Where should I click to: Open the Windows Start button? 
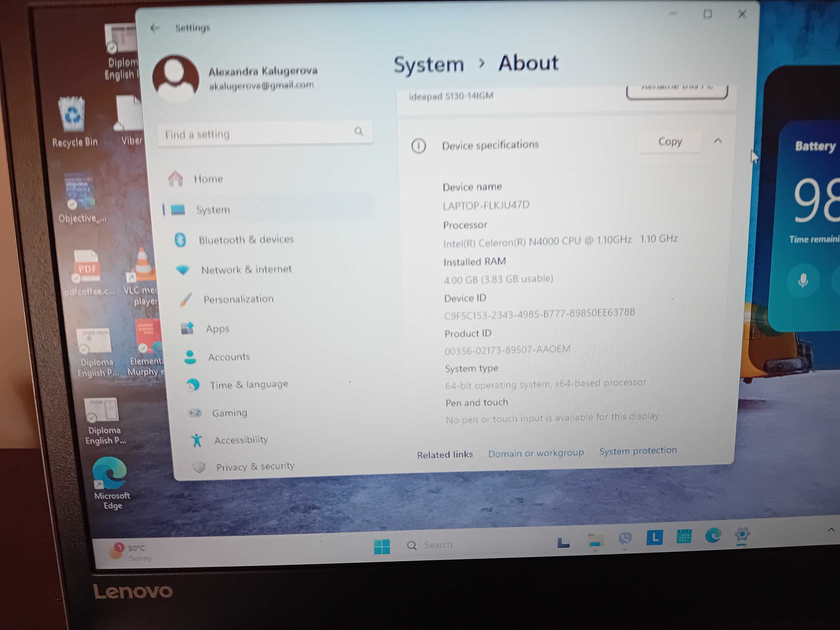[382, 547]
